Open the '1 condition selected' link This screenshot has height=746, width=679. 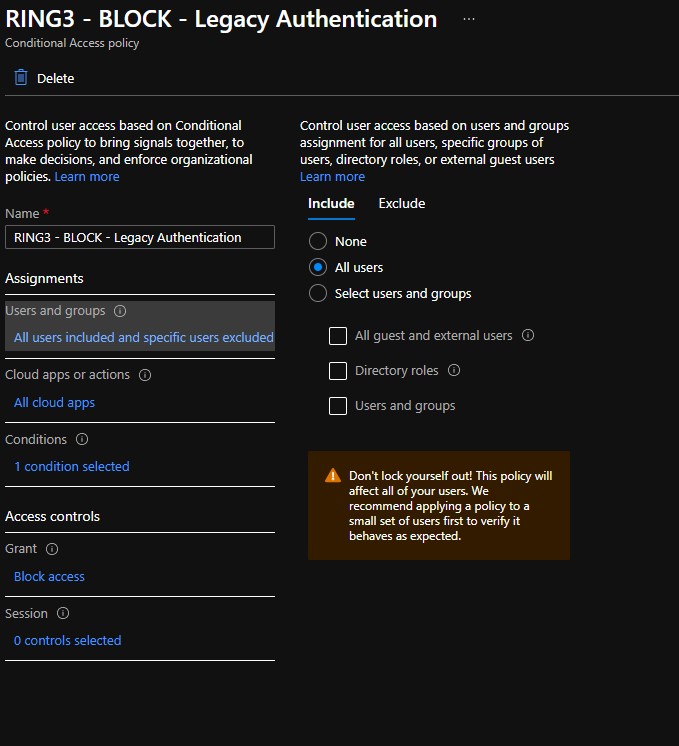point(71,466)
